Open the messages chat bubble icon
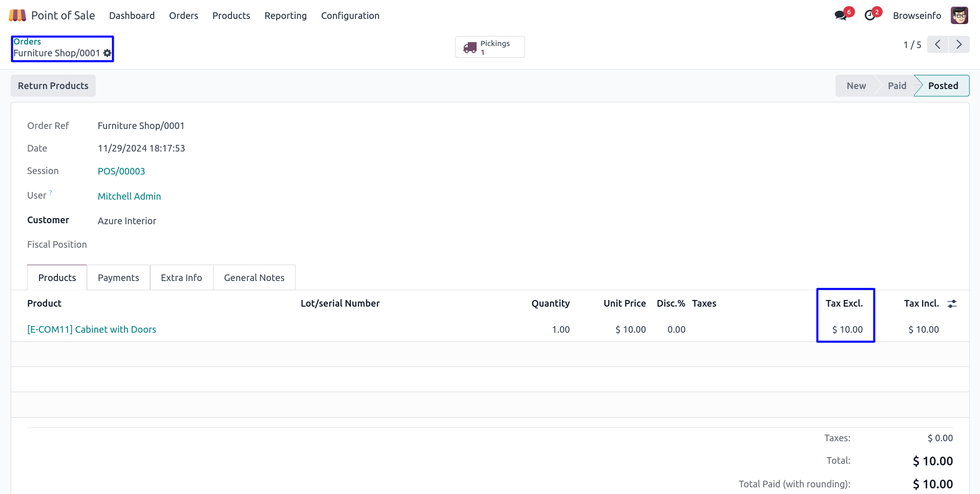 click(x=840, y=15)
